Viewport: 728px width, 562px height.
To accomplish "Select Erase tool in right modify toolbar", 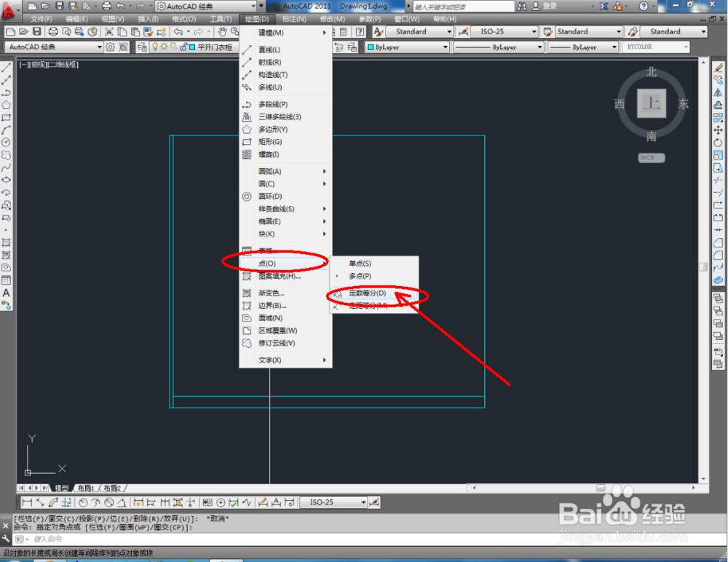I will pyautogui.click(x=719, y=68).
